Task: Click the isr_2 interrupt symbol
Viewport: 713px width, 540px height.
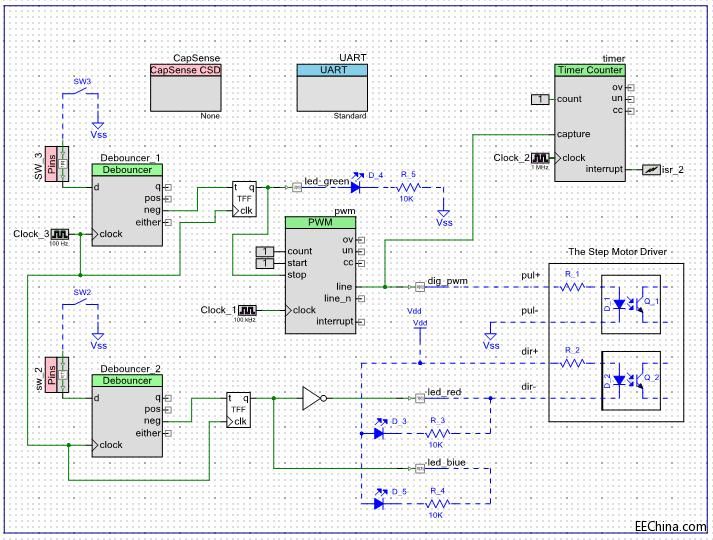Action: click(x=650, y=170)
